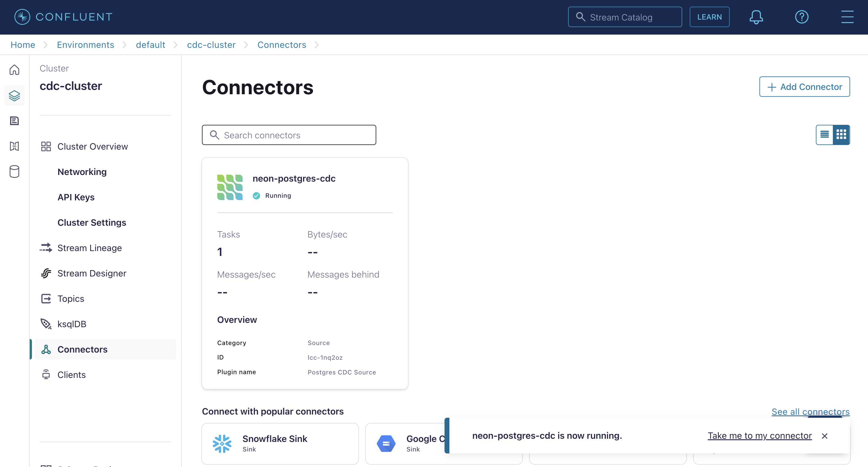The width and height of the screenshot is (868, 467).
Task: Open Cluster Settings in sidebar
Action: pyautogui.click(x=92, y=223)
